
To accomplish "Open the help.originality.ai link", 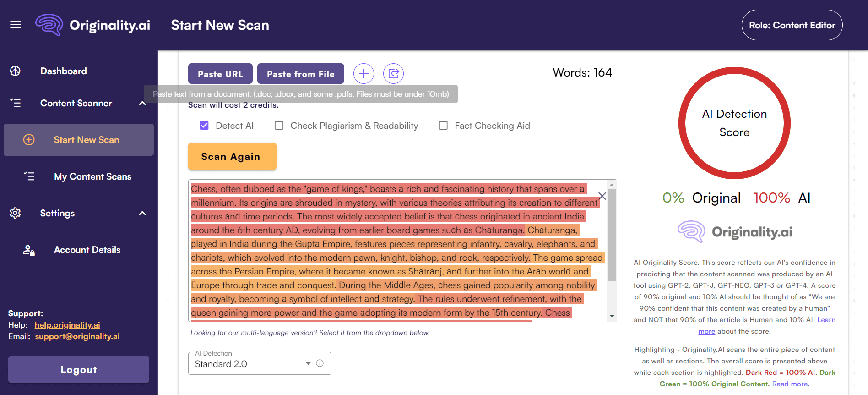I will click(67, 325).
